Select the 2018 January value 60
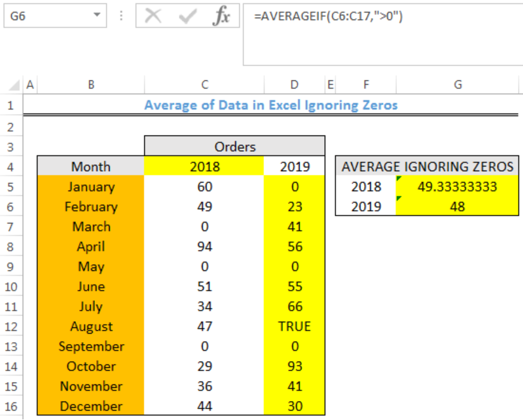The image size is (523, 420). (205, 186)
